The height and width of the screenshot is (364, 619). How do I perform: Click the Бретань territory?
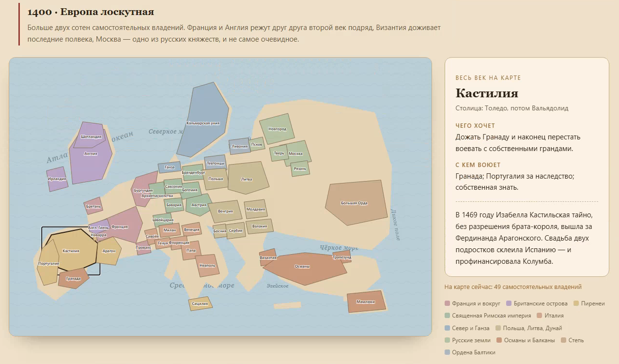93,206
